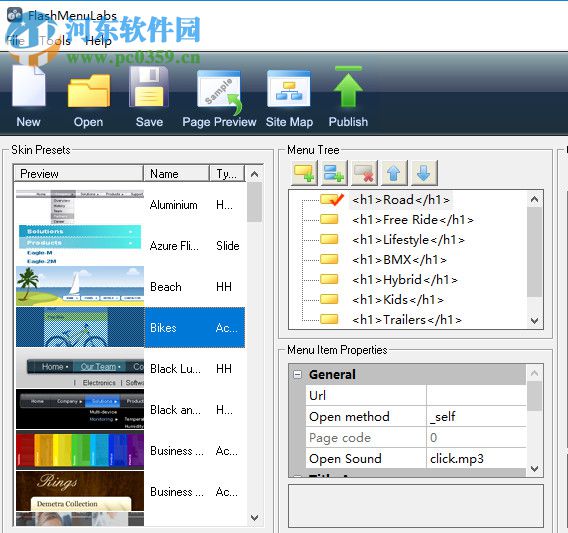Add a sub-item using the blue plus icon
The image size is (568, 533).
[x=334, y=173]
